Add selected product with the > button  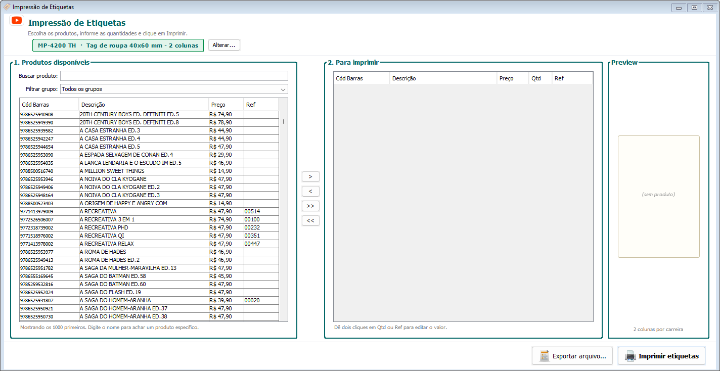point(310,176)
